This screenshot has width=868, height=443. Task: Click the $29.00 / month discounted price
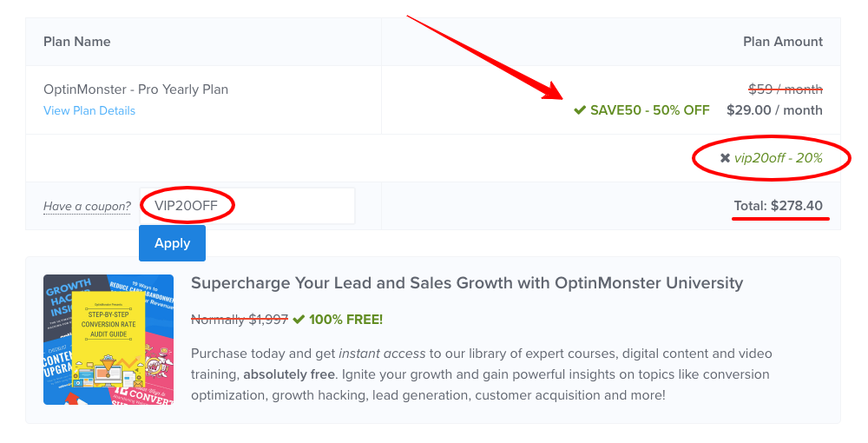(x=774, y=110)
